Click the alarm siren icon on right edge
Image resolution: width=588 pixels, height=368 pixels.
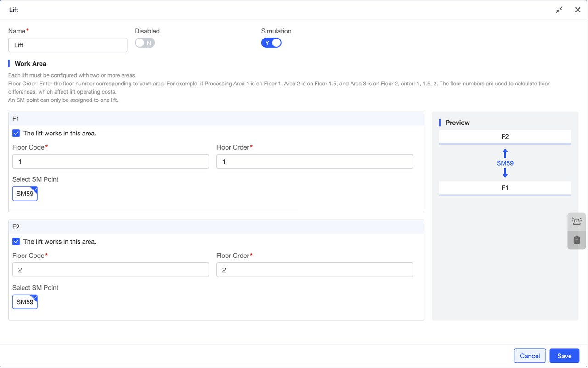(x=577, y=222)
